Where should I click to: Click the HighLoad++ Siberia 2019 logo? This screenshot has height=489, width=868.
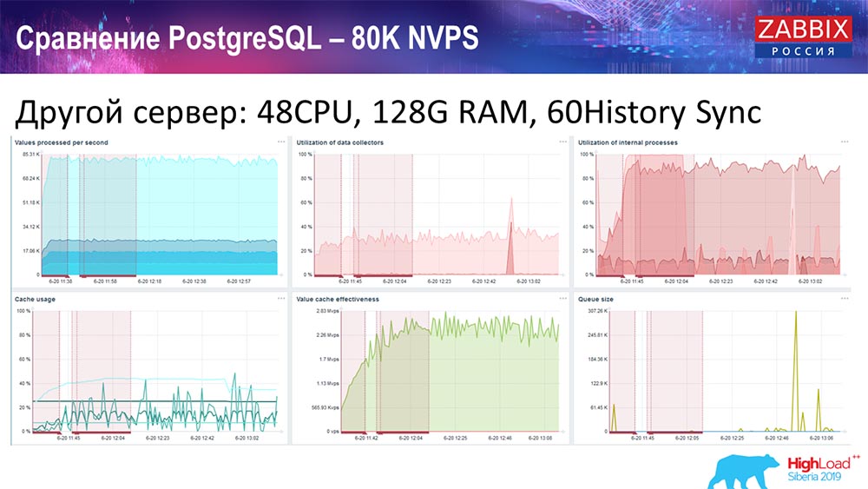[823, 468]
